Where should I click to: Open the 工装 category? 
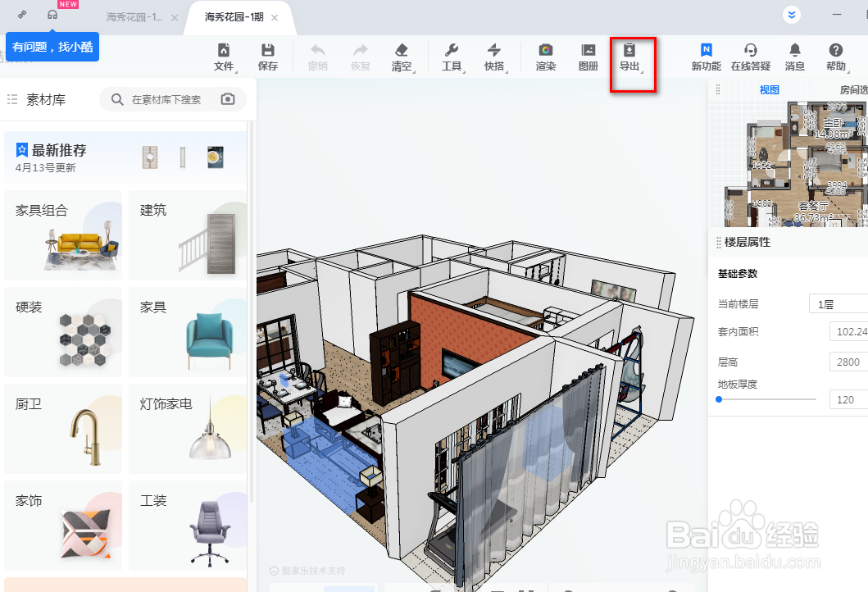[188, 526]
